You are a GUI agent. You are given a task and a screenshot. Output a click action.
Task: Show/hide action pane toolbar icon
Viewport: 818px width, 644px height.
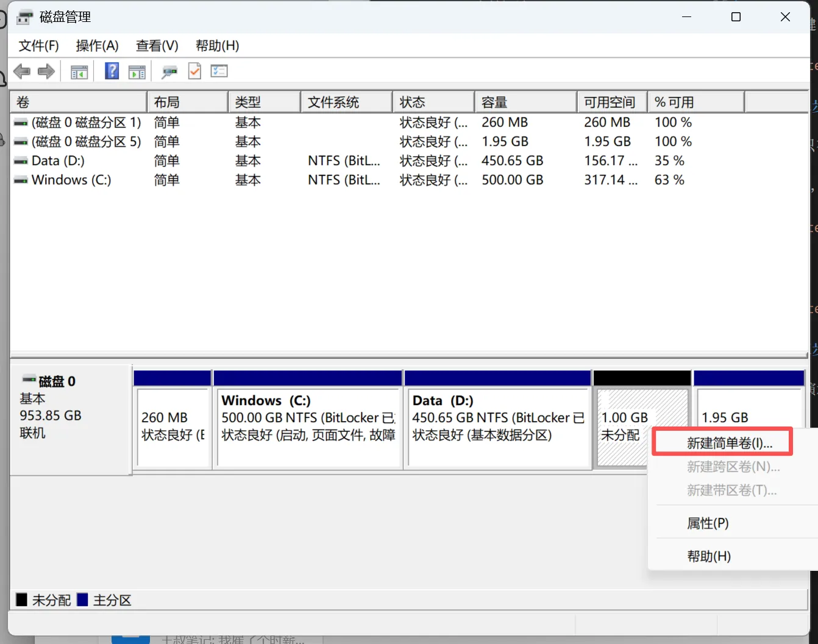[x=137, y=72]
